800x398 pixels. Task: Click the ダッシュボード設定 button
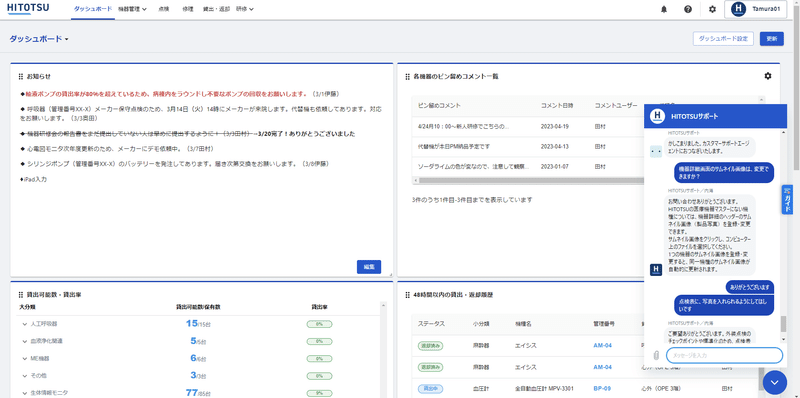723,39
